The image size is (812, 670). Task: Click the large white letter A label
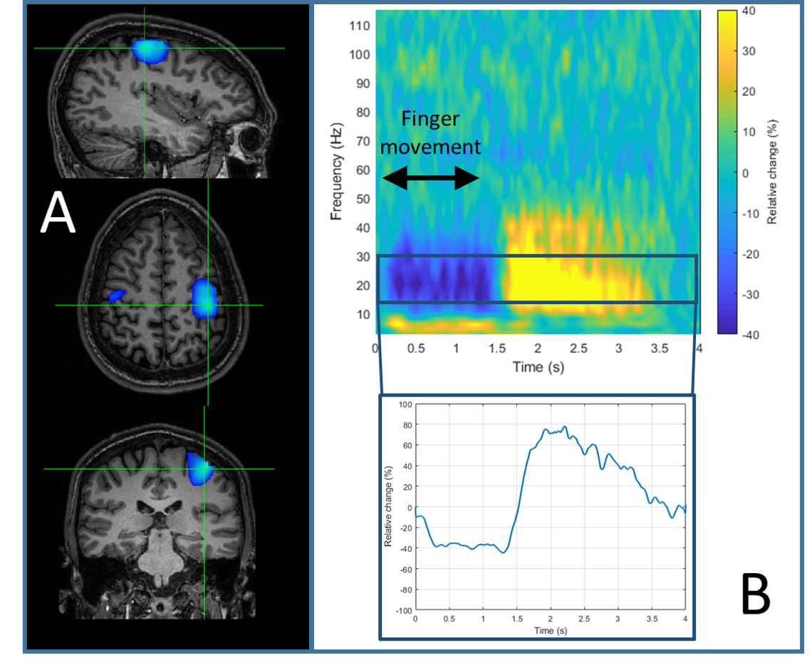point(57,215)
